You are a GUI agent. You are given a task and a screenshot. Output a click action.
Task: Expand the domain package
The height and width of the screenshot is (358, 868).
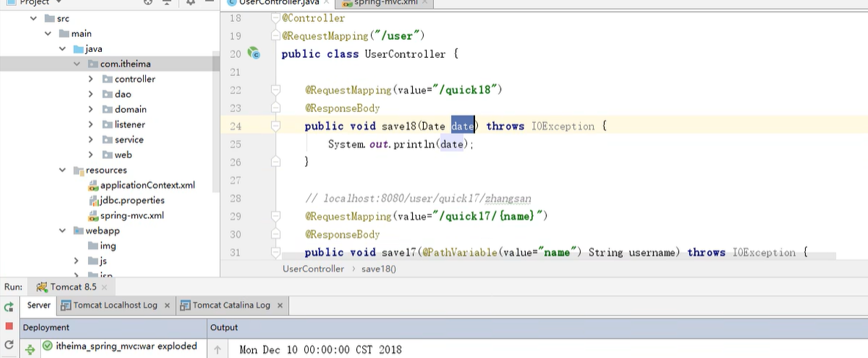(x=91, y=109)
